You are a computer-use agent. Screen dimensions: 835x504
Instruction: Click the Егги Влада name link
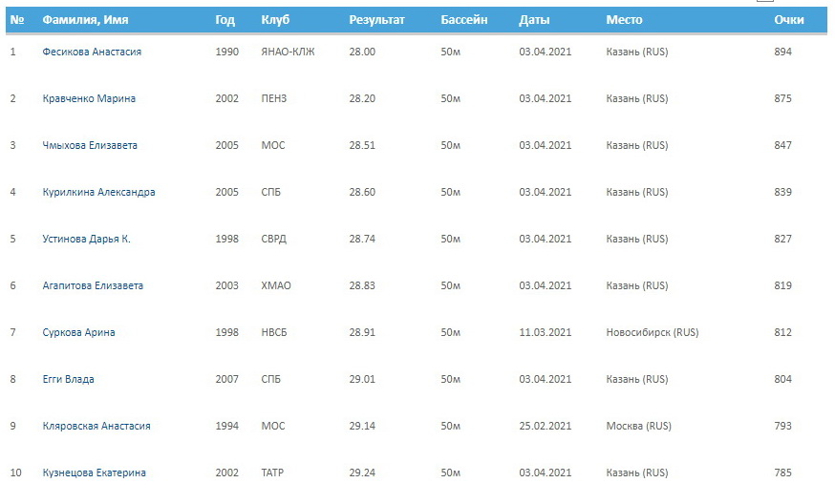pyautogui.click(x=68, y=380)
